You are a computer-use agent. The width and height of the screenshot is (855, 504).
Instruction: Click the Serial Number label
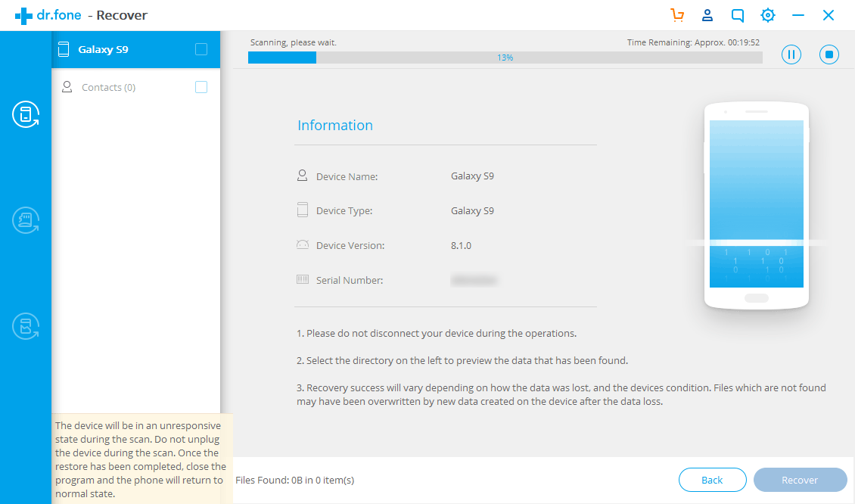click(350, 280)
